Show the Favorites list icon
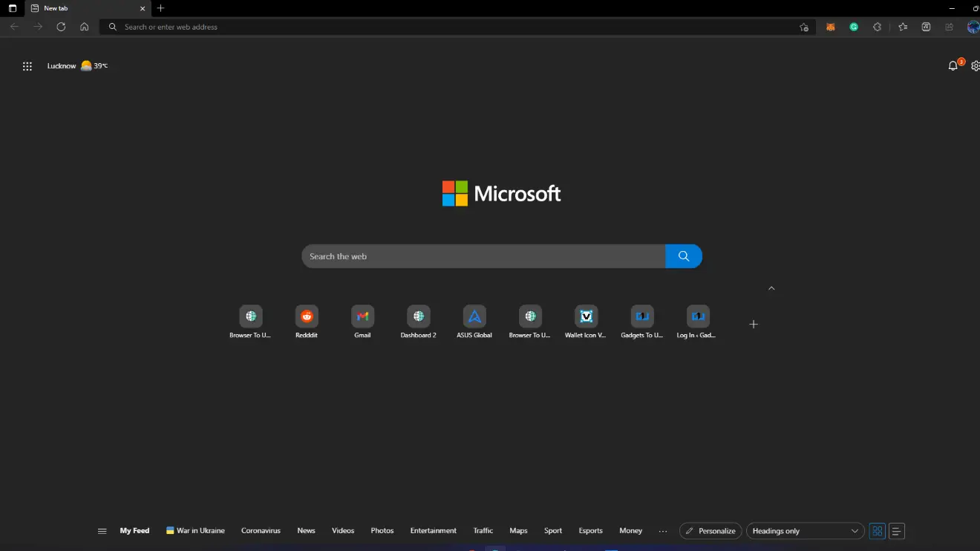 pos(903,27)
